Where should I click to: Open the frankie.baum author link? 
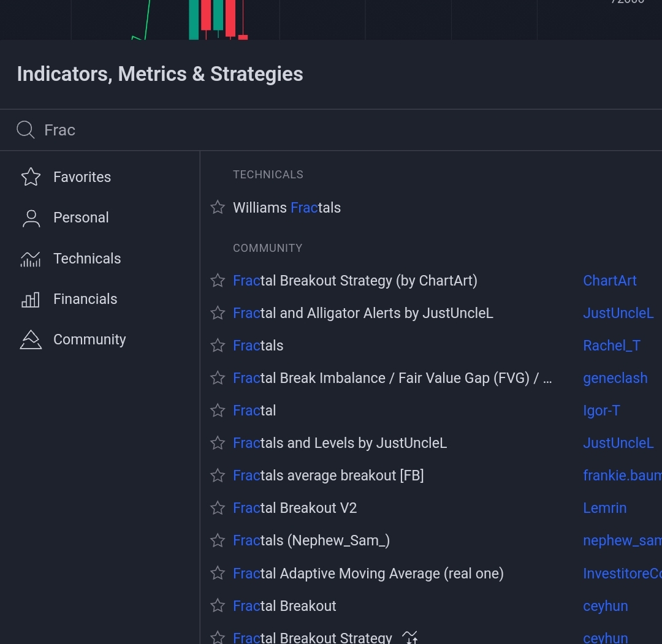[622, 475]
